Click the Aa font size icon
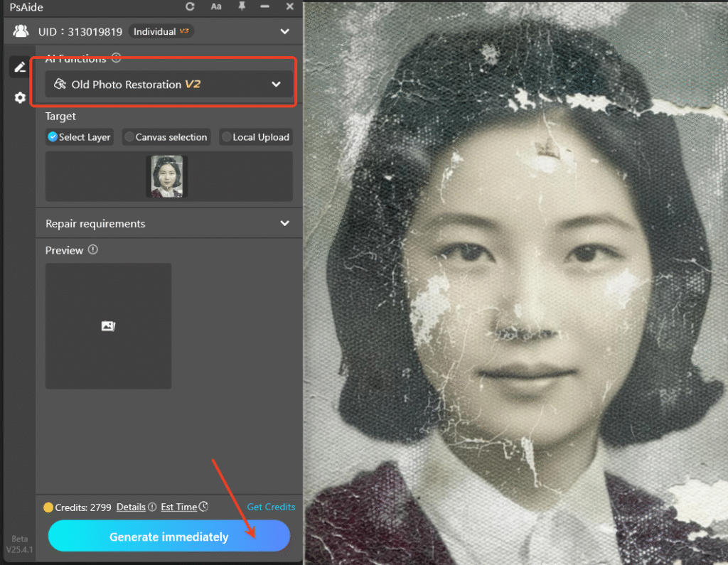The width and height of the screenshot is (728, 565). click(216, 7)
